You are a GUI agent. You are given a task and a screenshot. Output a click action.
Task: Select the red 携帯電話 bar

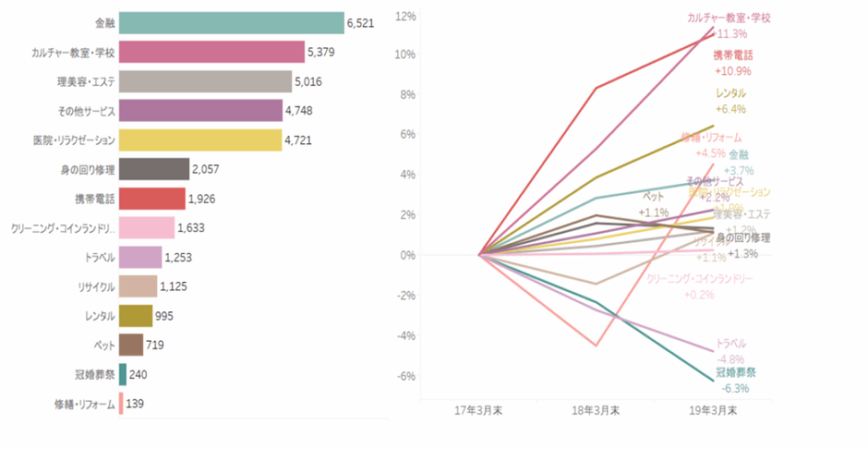tap(152, 199)
